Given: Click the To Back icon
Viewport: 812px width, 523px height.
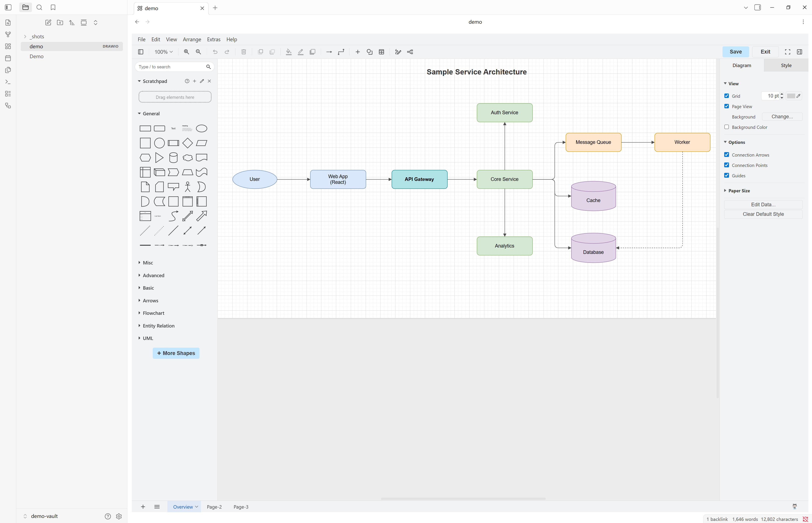Looking at the screenshot, I should click(x=272, y=52).
